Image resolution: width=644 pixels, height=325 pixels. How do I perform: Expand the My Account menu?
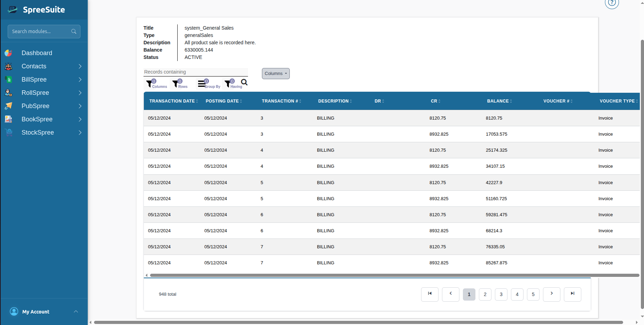point(44,311)
